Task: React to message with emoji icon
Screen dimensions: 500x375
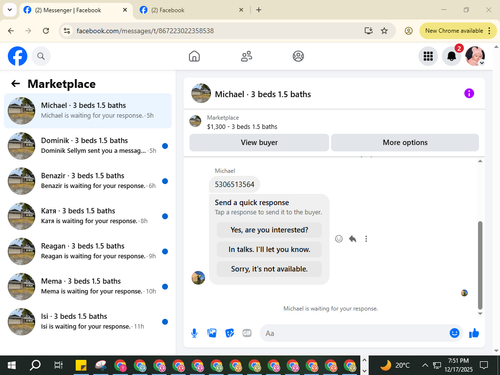Action: [339, 239]
